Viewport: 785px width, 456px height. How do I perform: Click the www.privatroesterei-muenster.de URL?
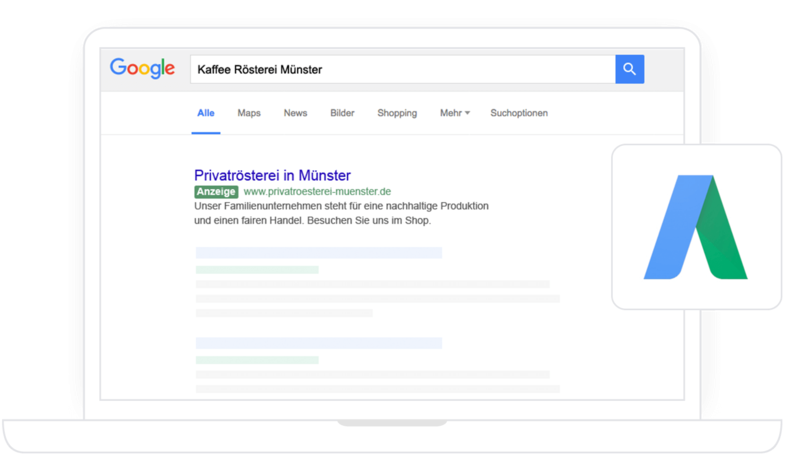317,191
